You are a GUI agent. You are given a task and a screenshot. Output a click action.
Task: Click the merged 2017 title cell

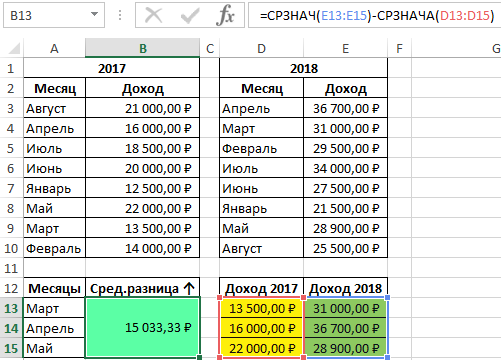(112, 68)
